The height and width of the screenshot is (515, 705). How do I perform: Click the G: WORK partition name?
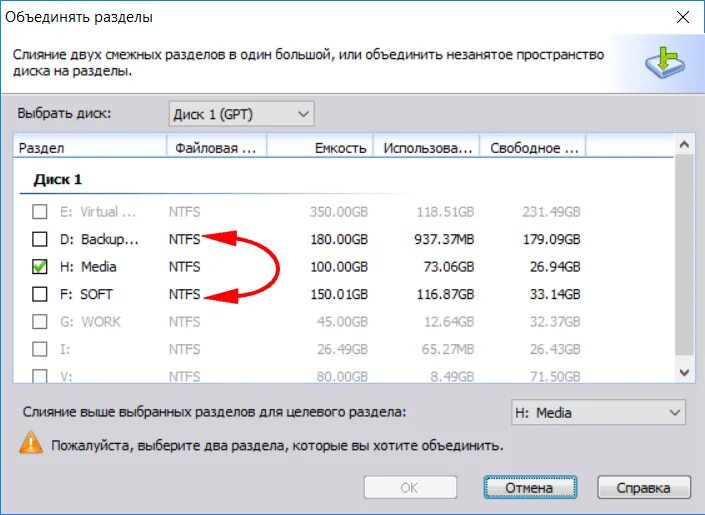tap(90, 322)
